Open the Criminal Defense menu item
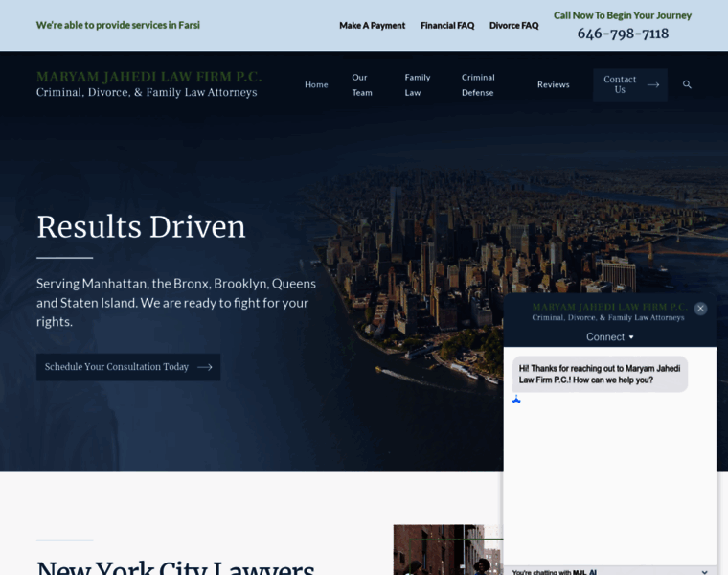Viewport: 728px width, 575px height. tap(478, 84)
